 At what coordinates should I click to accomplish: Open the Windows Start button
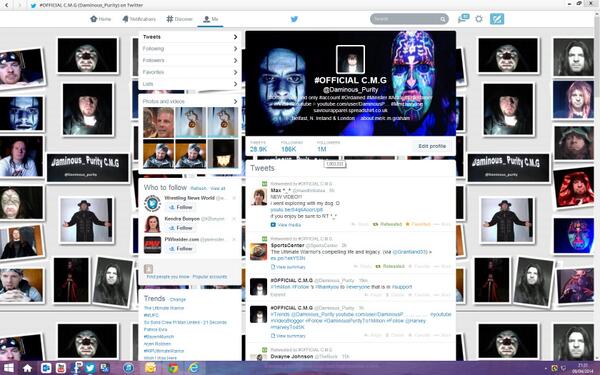pyautogui.click(x=8, y=368)
